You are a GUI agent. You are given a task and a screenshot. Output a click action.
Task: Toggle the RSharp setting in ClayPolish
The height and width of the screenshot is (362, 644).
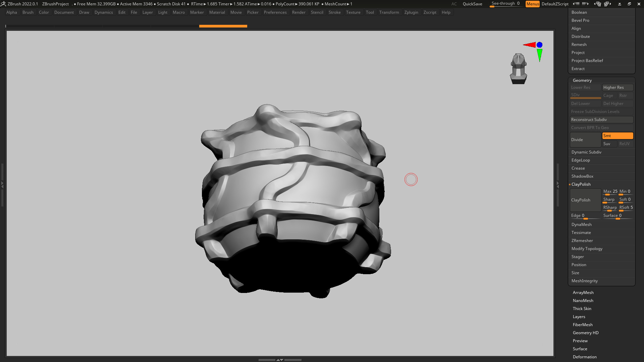click(609, 208)
